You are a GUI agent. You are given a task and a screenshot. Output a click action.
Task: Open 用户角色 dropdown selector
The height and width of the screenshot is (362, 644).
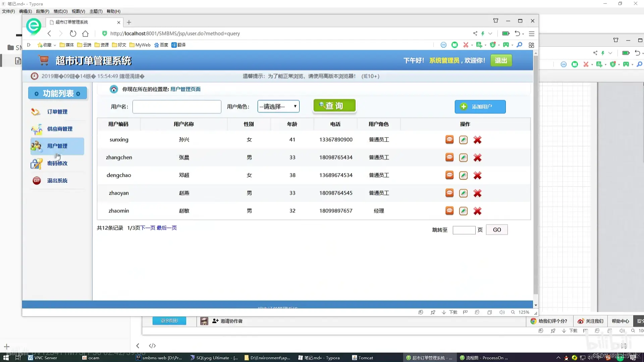tap(278, 107)
